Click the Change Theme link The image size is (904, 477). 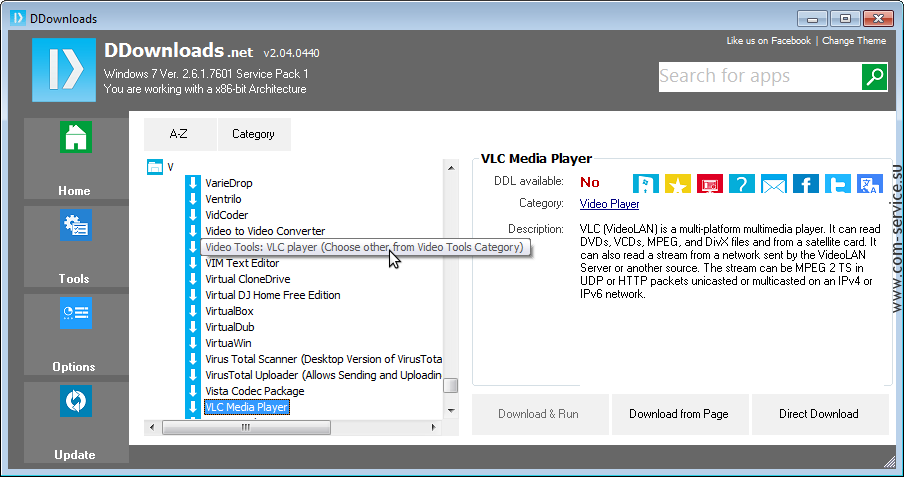[854, 40]
